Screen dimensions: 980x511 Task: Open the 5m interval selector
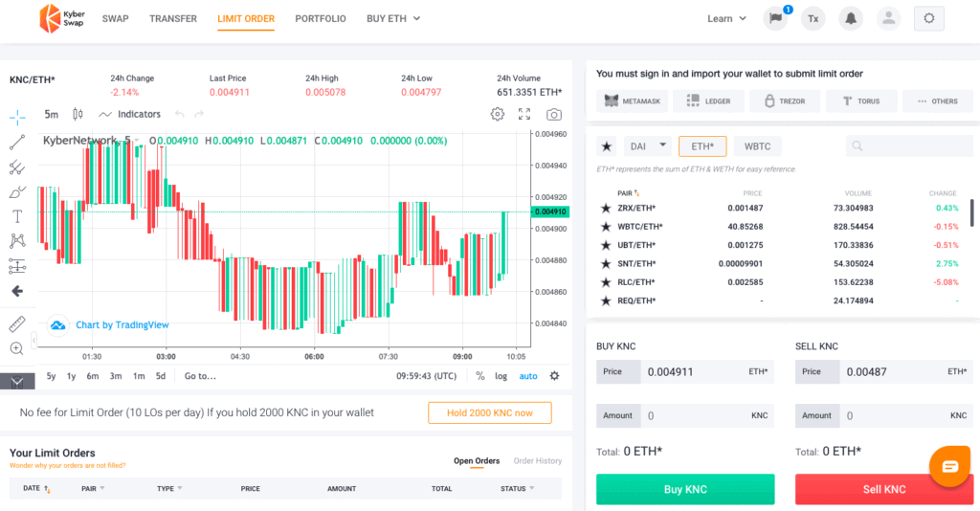point(52,114)
